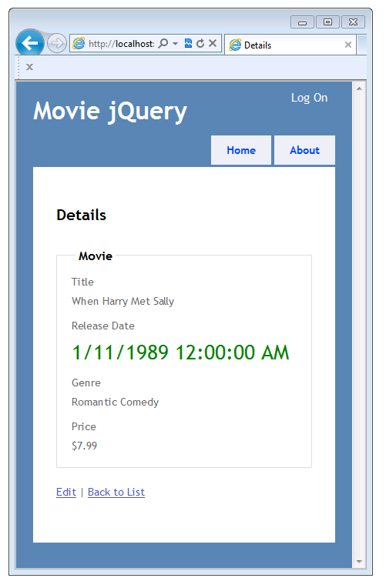386x588 pixels.
Task: Click the Price field label
Action: 84,426
